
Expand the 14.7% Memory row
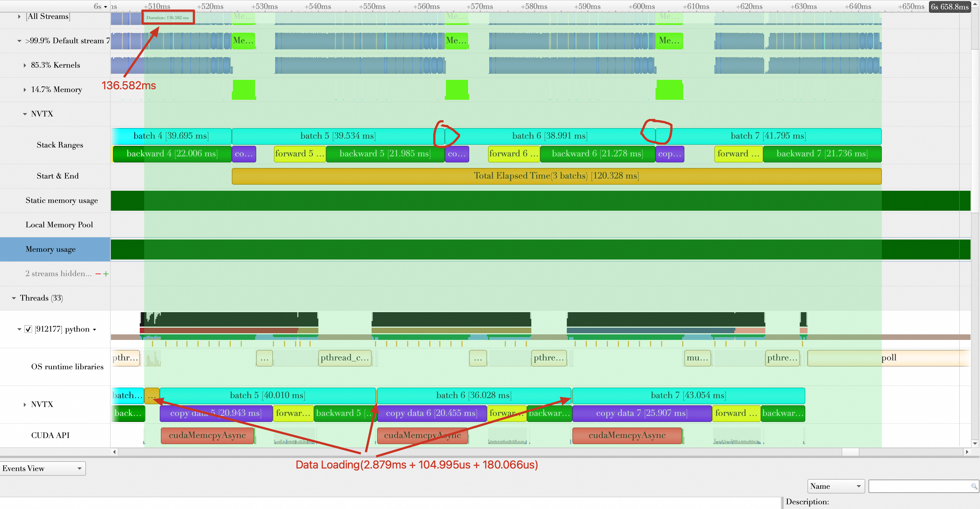coord(25,90)
